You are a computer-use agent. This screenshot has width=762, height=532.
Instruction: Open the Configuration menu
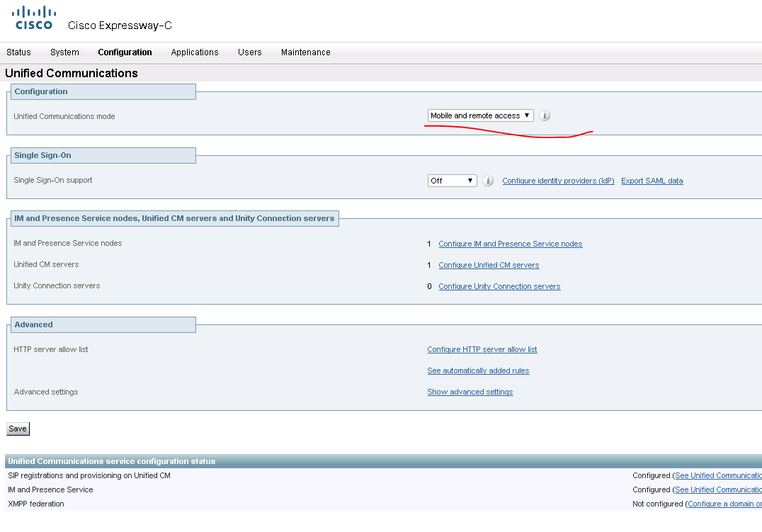click(x=125, y=52)
